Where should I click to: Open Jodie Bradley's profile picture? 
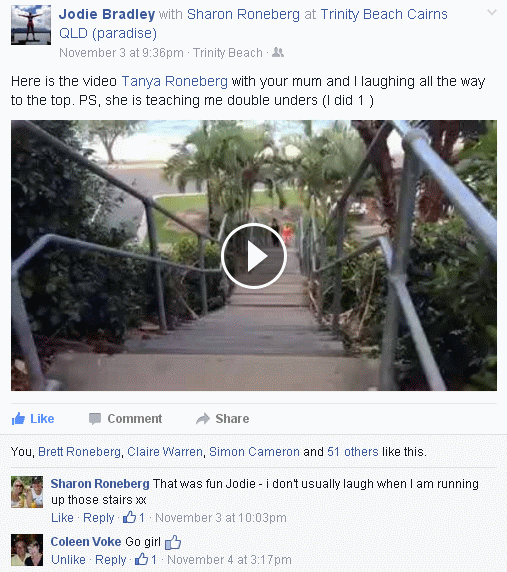[31, 25]
